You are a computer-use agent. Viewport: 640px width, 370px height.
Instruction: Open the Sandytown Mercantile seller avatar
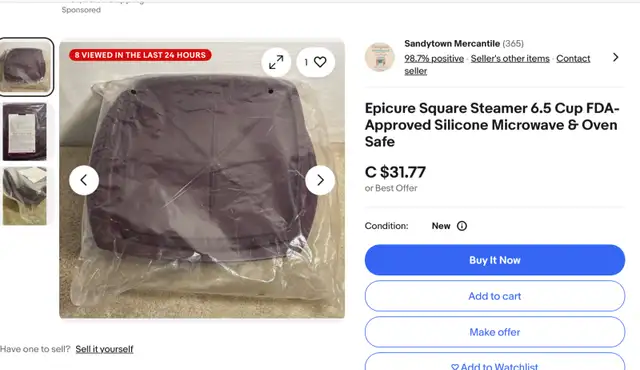[380, 57]
